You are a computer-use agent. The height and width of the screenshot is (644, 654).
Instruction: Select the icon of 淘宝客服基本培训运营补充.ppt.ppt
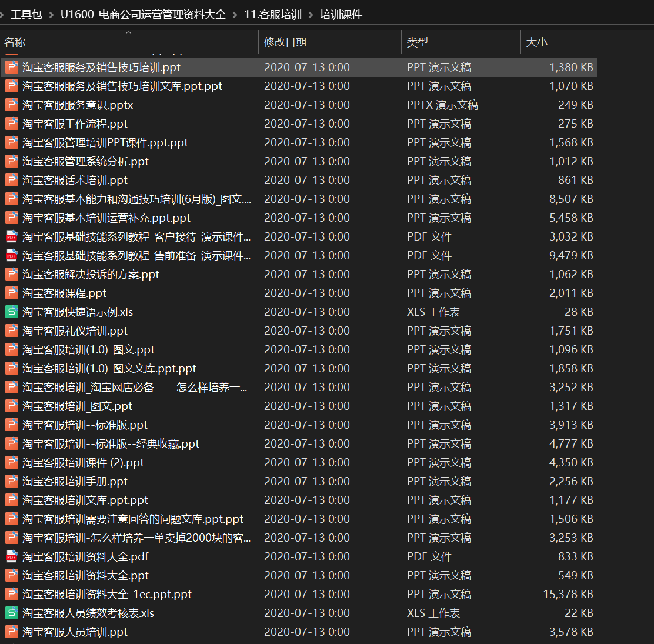click(12, 218)
